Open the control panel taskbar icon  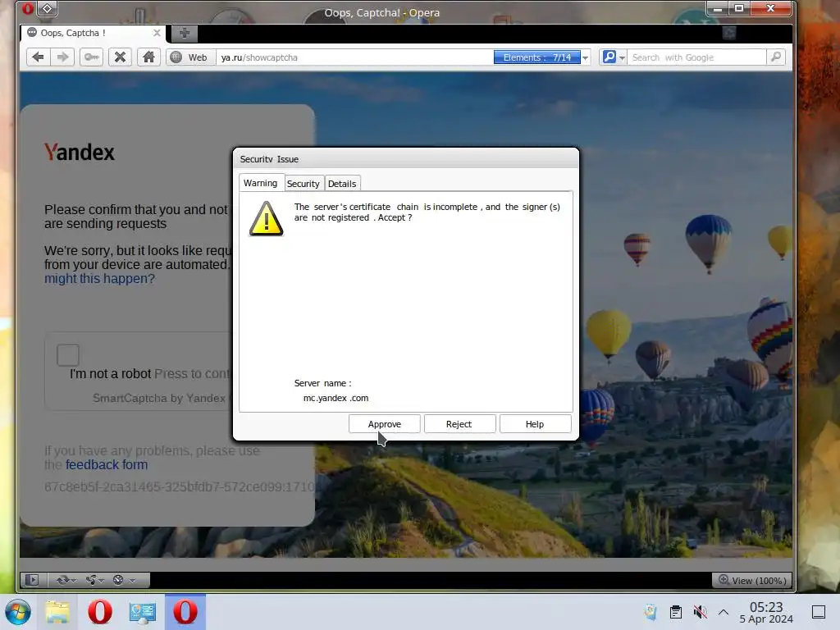[x=143, y=612]
